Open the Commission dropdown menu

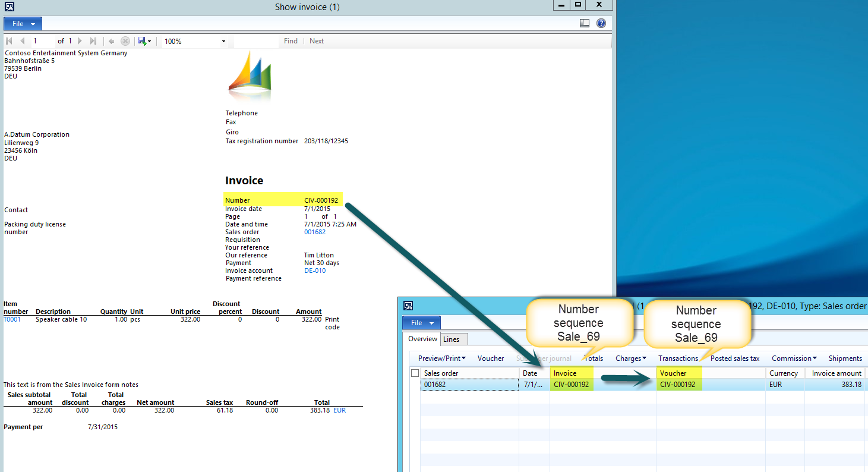[x=794, y=358]
